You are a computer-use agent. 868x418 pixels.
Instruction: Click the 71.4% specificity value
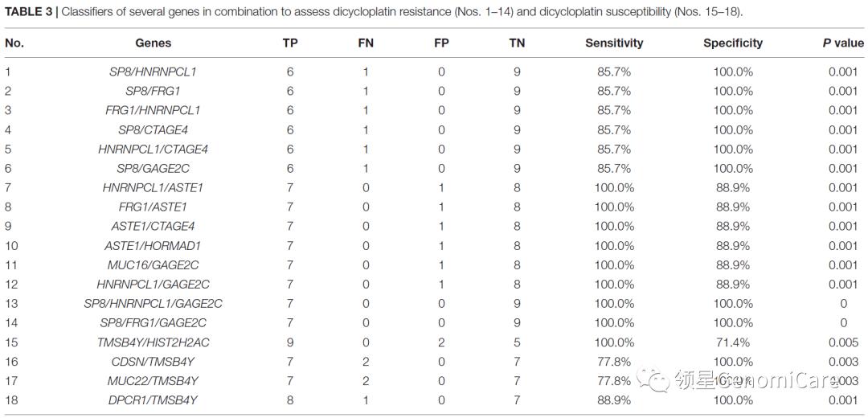pyautogui.click(x=732, y=342)
